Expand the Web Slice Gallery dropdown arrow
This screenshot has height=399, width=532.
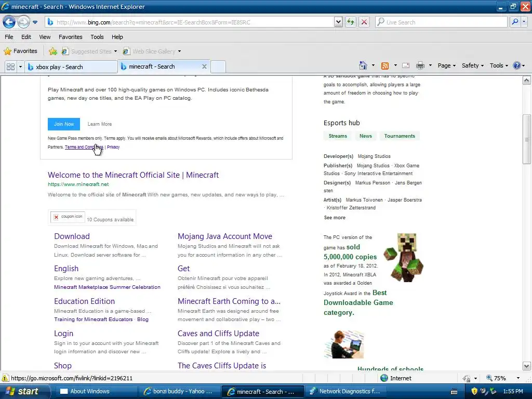[x=179, y=51]
